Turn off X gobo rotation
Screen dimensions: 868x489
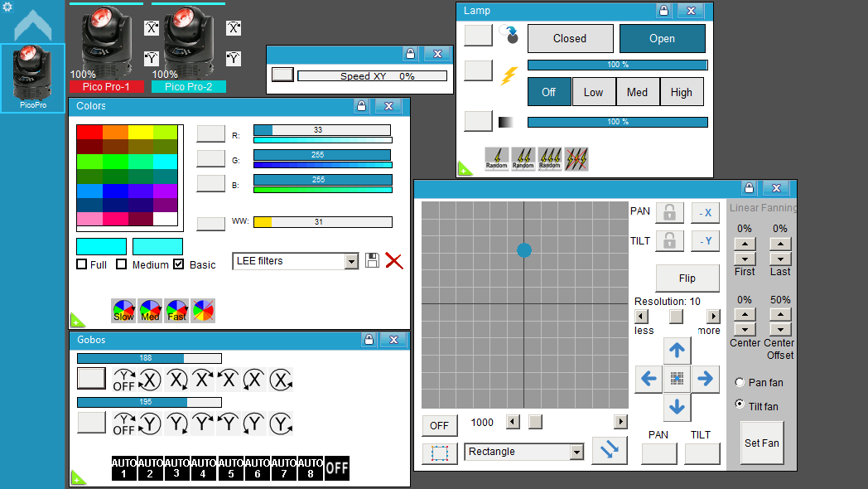pos(124,380)
